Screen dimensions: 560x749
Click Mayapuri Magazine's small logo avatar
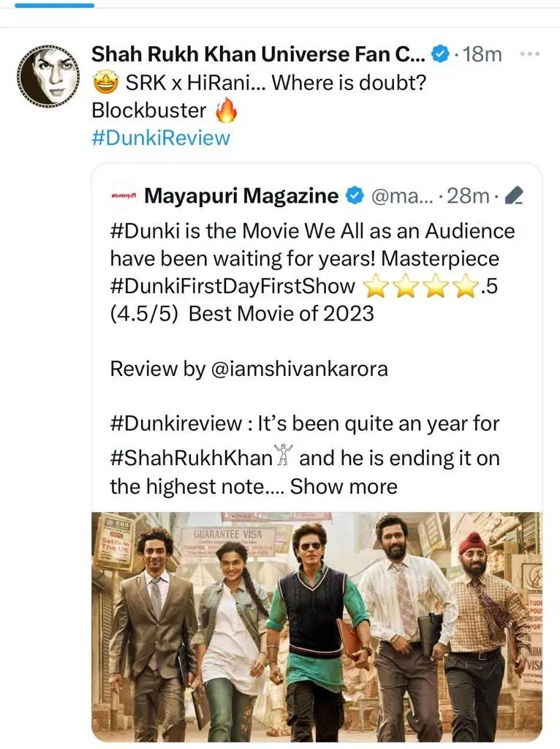124,196
